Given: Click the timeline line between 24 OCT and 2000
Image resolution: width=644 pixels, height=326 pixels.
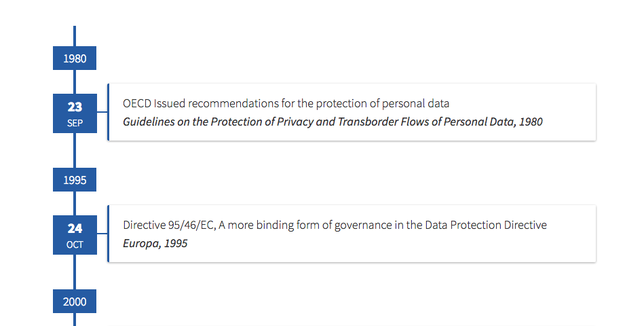Looking at the screenshot, I should pos(75,272).
